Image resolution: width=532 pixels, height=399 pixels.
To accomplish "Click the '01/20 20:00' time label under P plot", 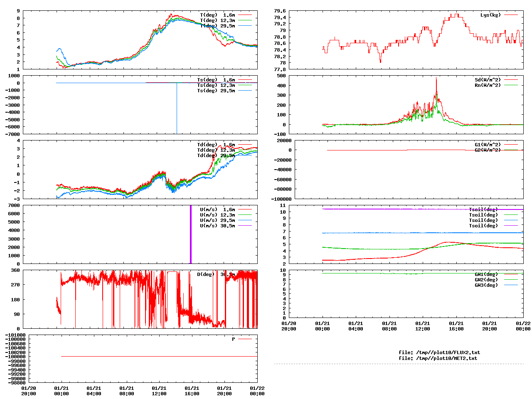I will coord(29,391).
